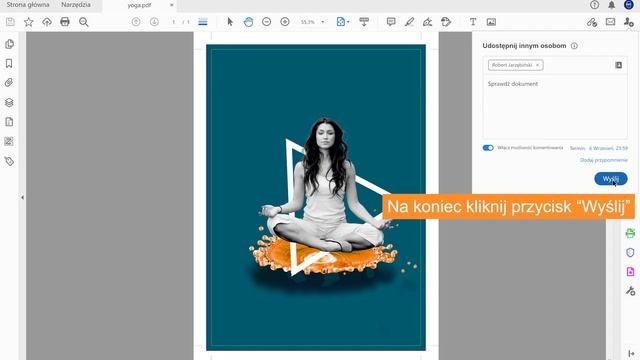This screenshot has height=360, width=640.
Task: Add a sticky note comment
Action: pyautogui.click(x=391, y=22)
